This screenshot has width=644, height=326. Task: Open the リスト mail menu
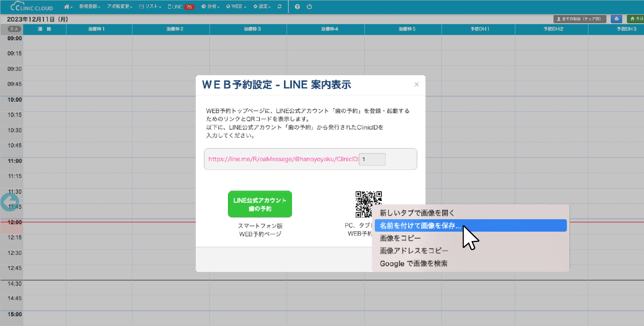point(150,7)
